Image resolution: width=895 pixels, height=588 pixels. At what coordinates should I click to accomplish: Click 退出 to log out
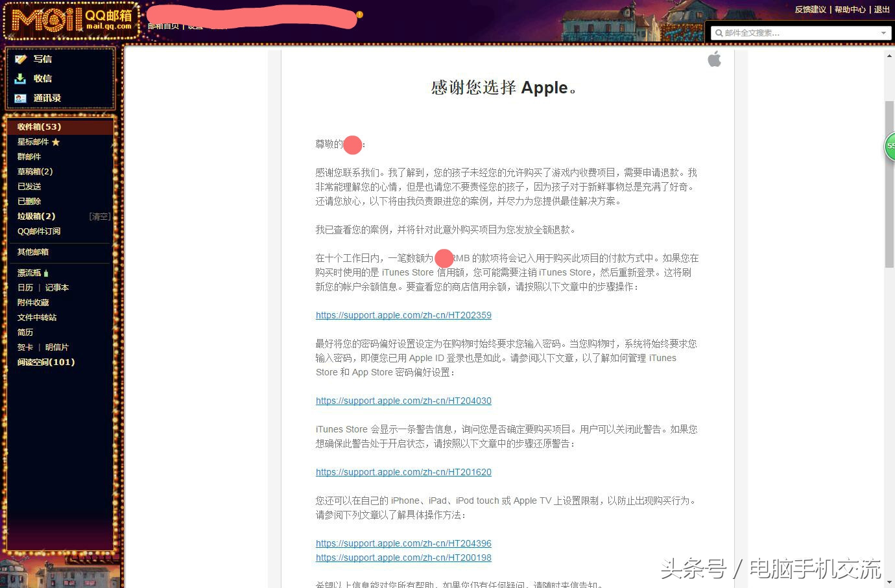pyautogui.click(x=881, y=10)
